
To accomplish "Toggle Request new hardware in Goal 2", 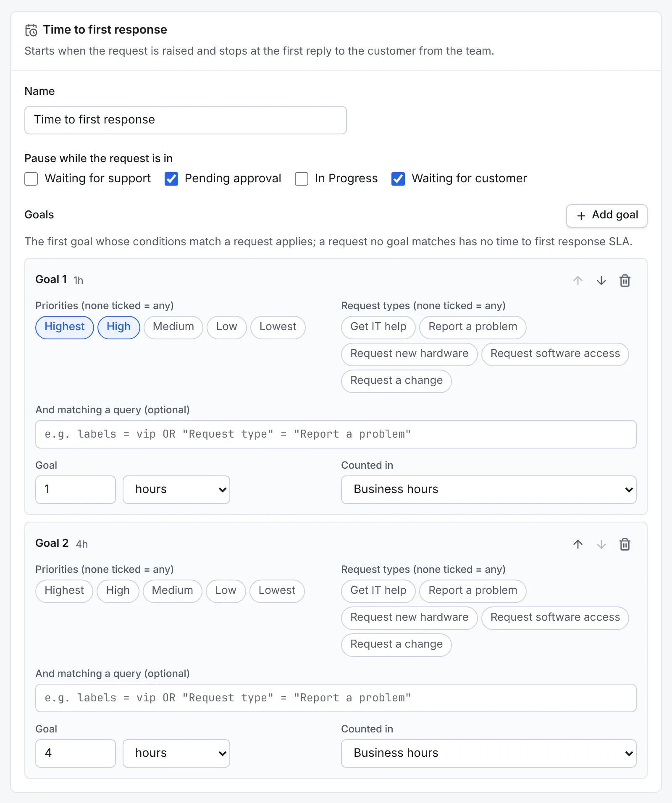I will (x=409, y=618).
